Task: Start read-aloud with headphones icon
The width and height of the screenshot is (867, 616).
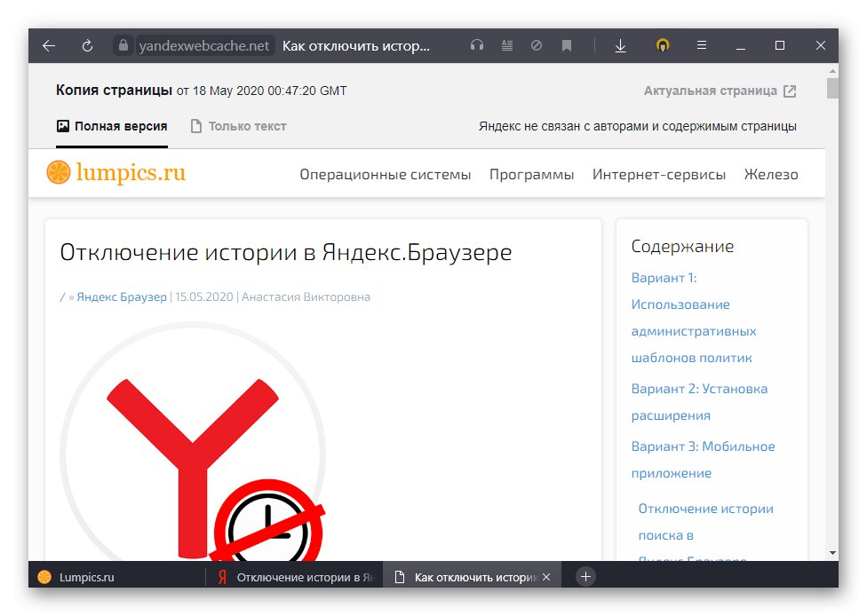Action: click(x=477, y=45)
